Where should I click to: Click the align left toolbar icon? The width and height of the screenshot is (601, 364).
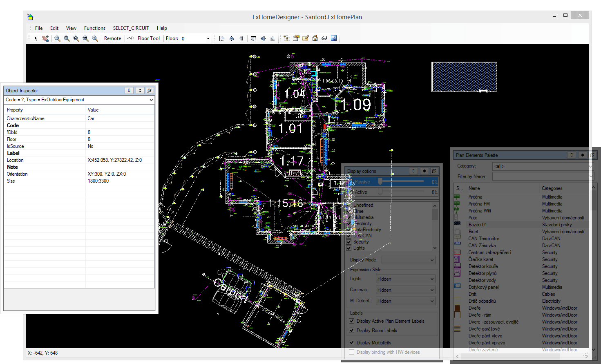point(222,38)
